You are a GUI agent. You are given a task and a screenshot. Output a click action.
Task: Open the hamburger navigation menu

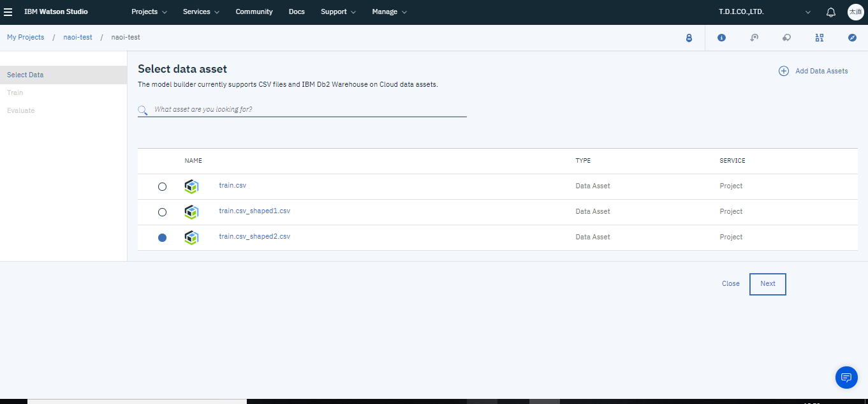8,12
